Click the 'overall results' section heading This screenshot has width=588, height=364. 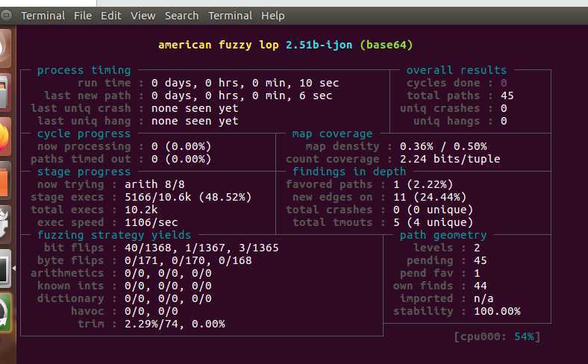pyautogui.click(x=457, y=70)
